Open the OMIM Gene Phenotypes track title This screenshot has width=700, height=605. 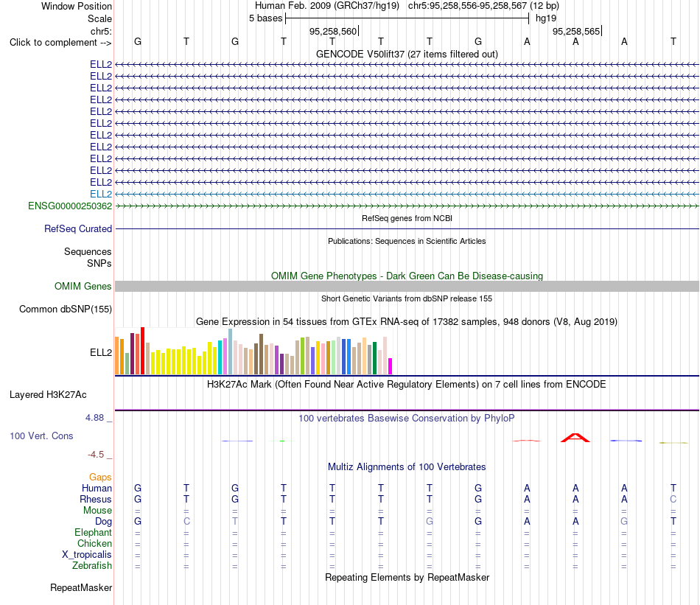407,276
